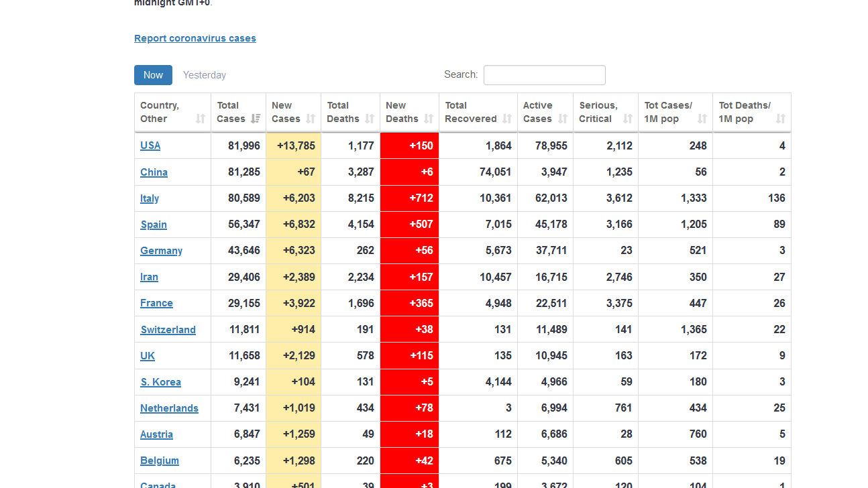Open the China country page

pyautogui.click(x=154, y=172)
